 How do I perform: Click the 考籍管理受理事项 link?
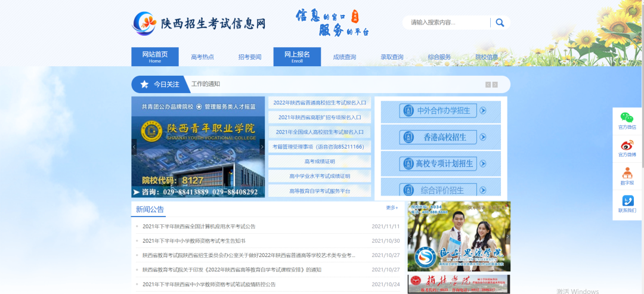[320, 147]
